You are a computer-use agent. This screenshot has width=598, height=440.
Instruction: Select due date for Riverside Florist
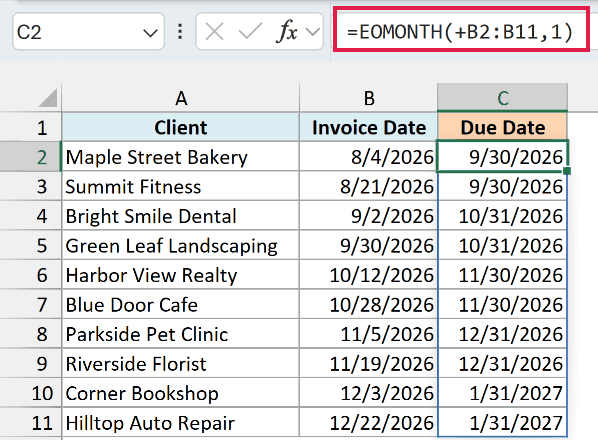[x=503, y=363]
